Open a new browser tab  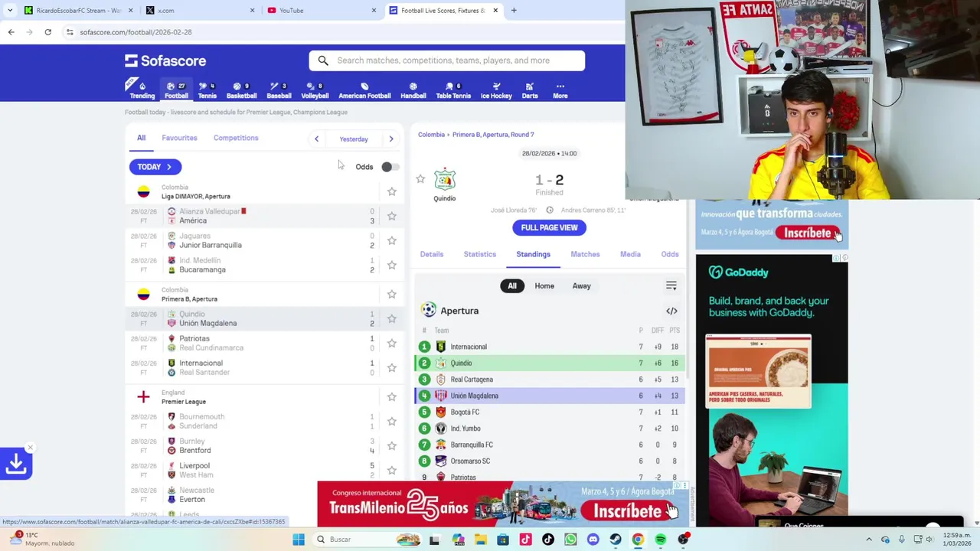[514, 10]
